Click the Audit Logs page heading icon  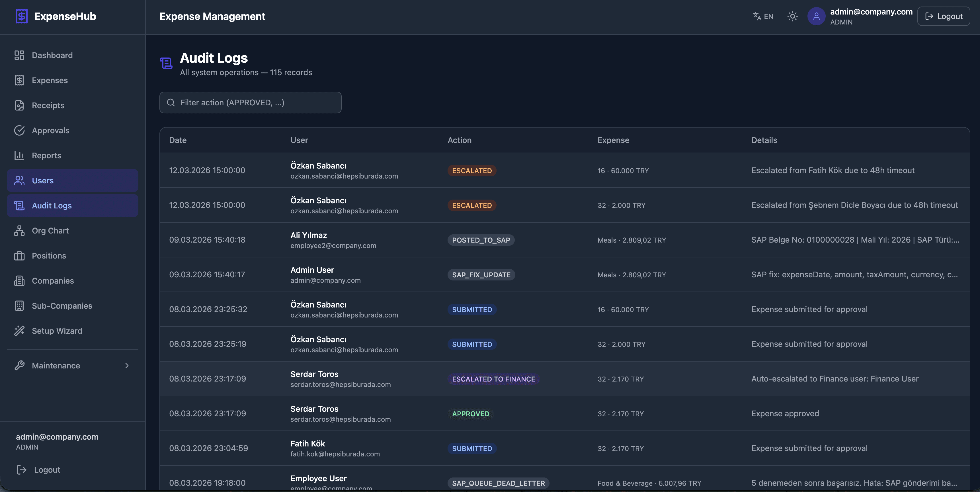166,63
